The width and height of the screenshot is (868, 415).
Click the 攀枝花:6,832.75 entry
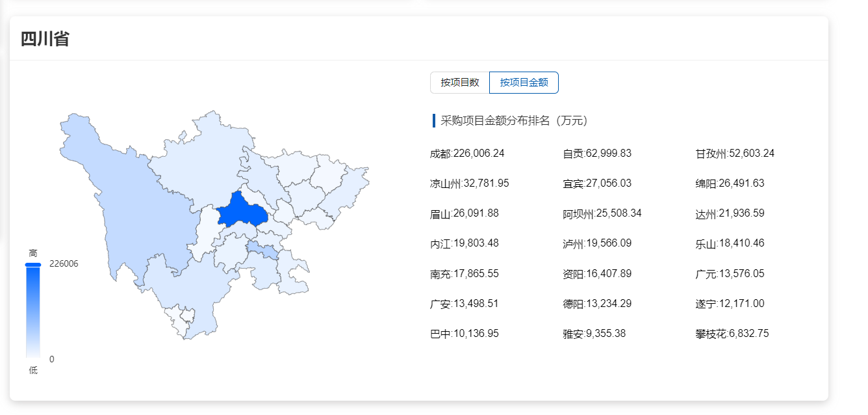pyautogui.click(x=732, y=334)
